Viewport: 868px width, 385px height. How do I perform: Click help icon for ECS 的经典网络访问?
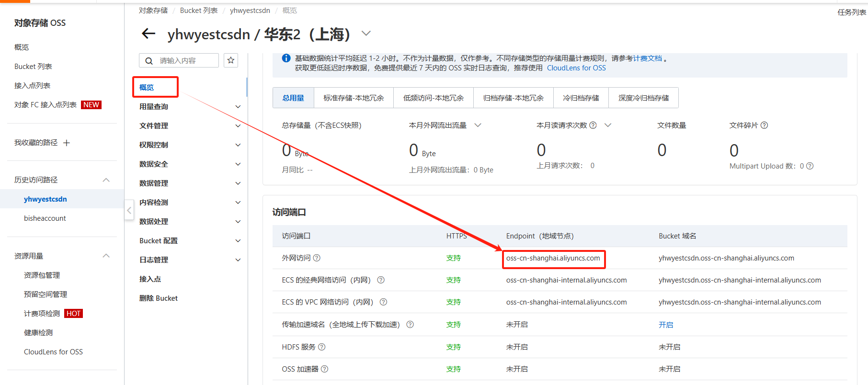click(x=381, y=280)
